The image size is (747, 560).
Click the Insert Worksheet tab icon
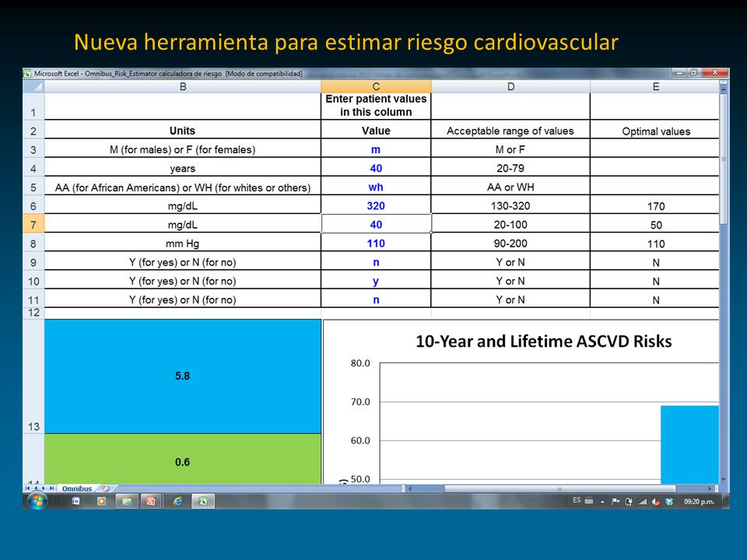(x=105, y=488)
